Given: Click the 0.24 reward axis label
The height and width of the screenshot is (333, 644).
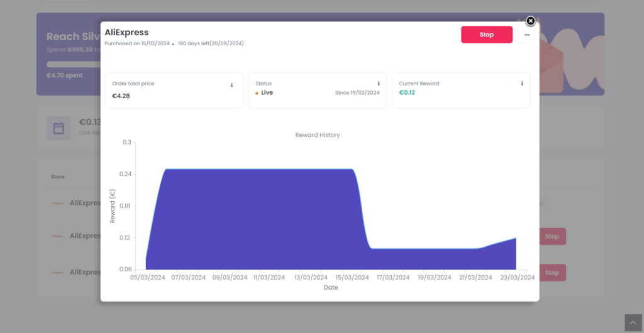Looking at the screenshot, I should click(125, 174).
